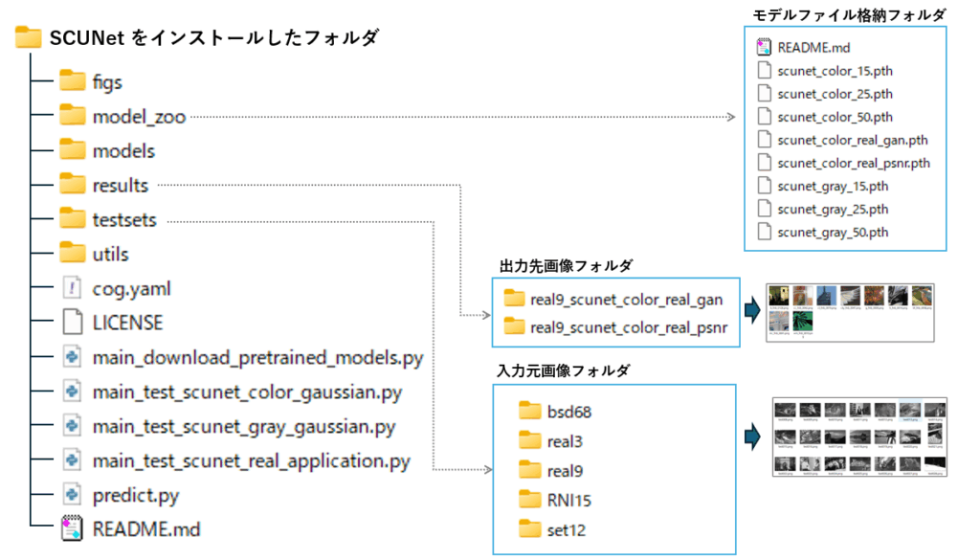Open the figs folder icon
Screen dimensions: 980x560
click(x=73, y=80)
